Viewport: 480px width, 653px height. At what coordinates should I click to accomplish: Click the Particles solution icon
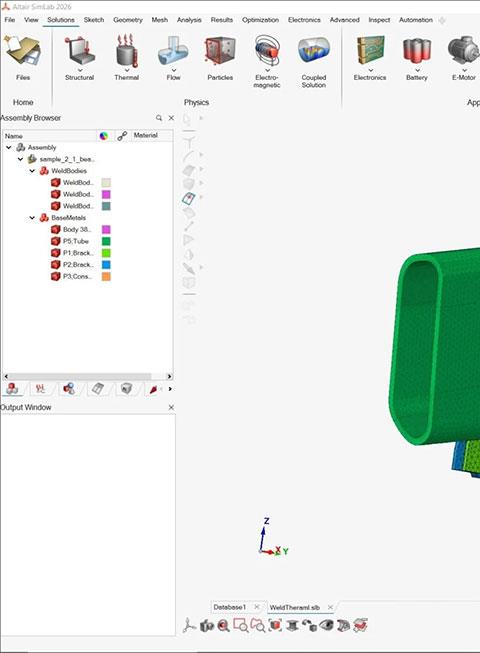coord(220,52)
